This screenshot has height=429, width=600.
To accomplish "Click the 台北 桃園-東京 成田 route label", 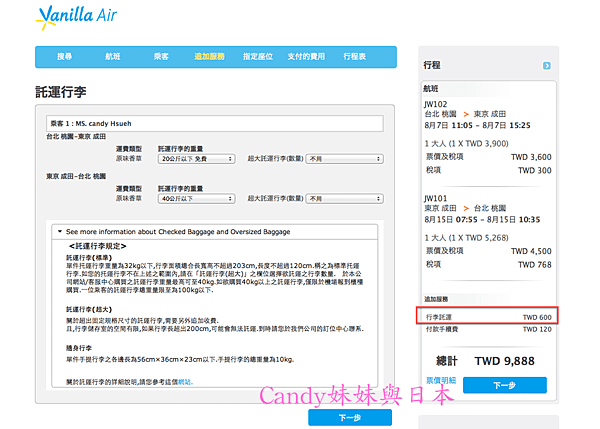I will click(x=76, y=137).
